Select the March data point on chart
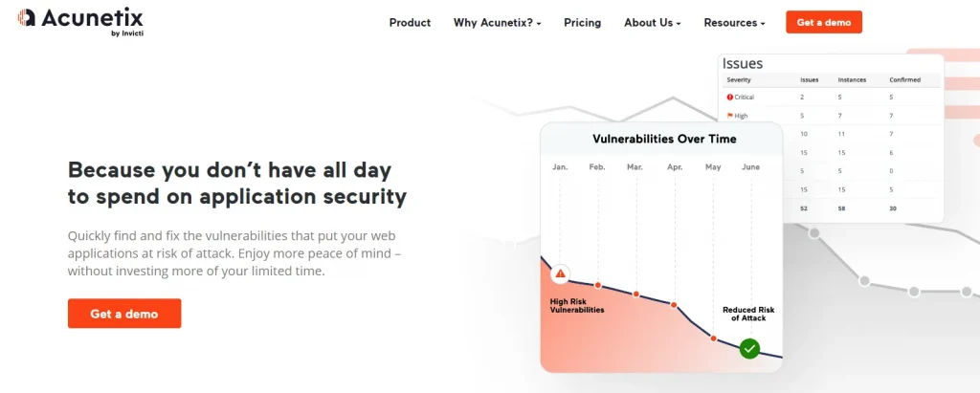Viewport: 980px width, 393px height. coord(635,294)
